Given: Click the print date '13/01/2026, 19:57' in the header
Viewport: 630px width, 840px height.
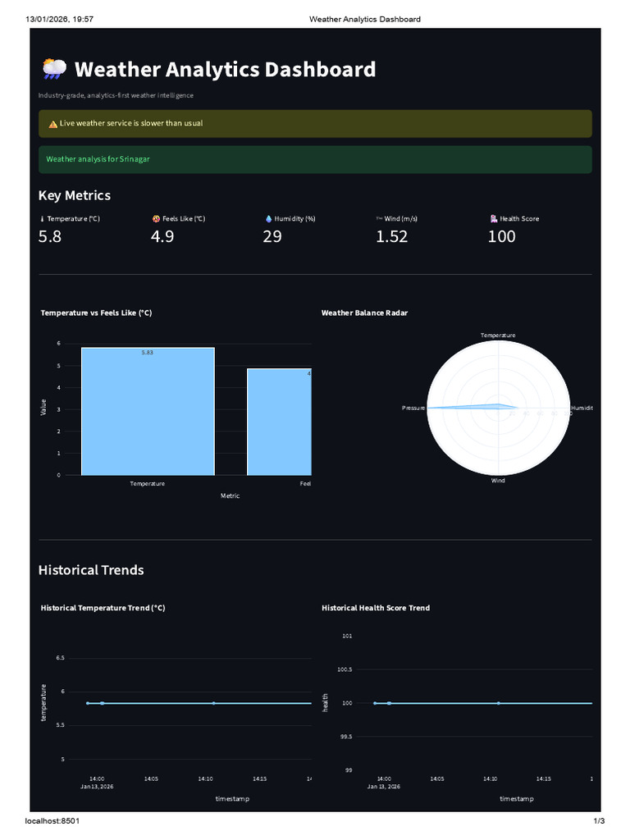Looking at the screenshot, I should pyautogui.click(x=59, y=20).
